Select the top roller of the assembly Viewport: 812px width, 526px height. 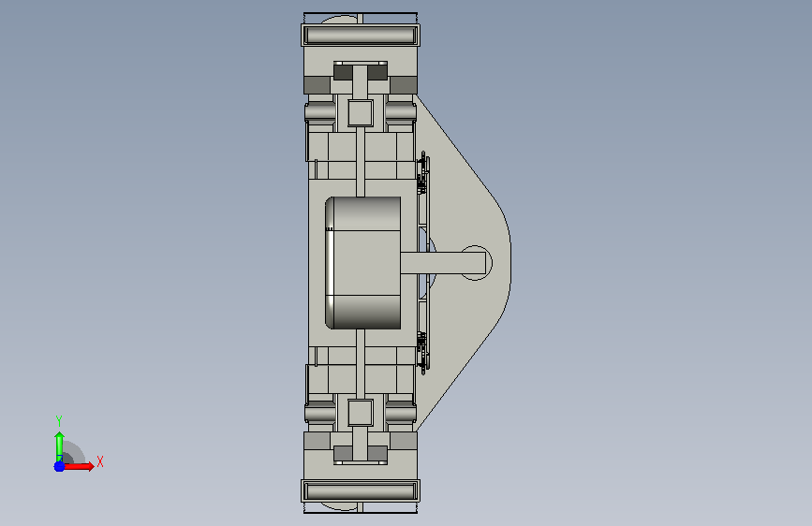(361, 36)
